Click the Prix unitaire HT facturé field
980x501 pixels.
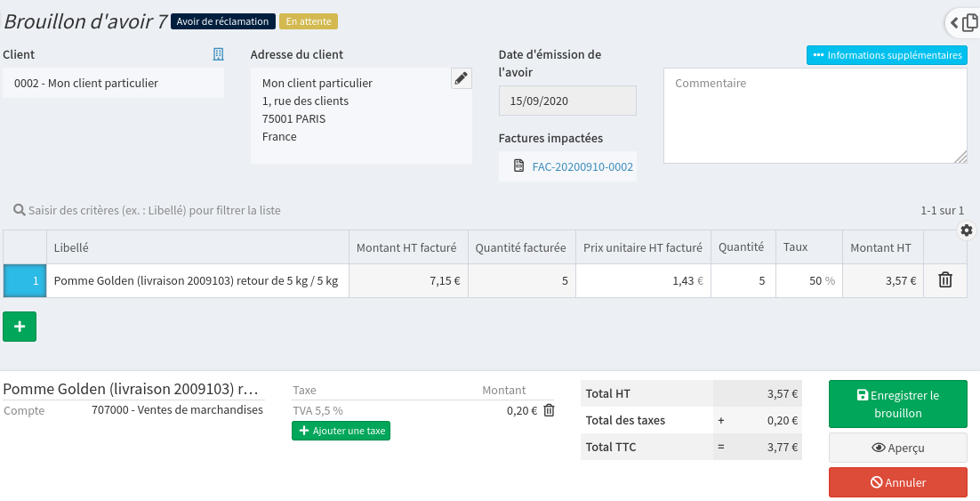[643, 280]
